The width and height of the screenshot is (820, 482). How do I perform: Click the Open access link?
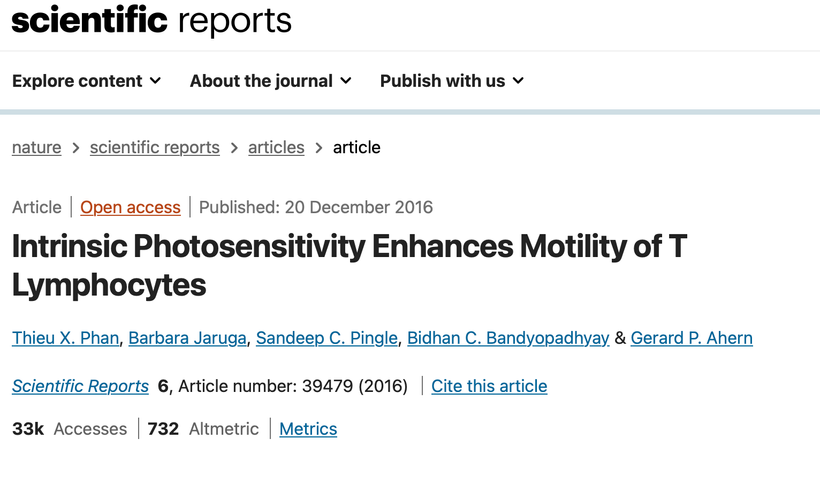(130, 207)
